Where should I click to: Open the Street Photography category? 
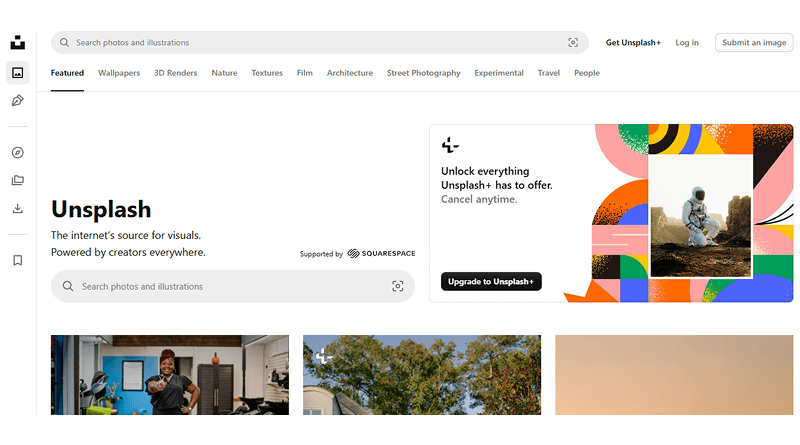pyautogui.click(x=423, y=73)
